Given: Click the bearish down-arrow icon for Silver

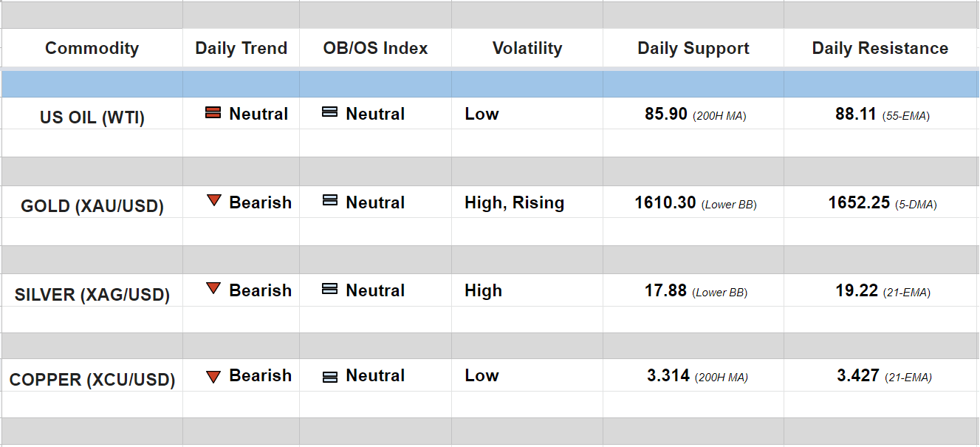Looking at the screenshot, I should click(214, 289).
